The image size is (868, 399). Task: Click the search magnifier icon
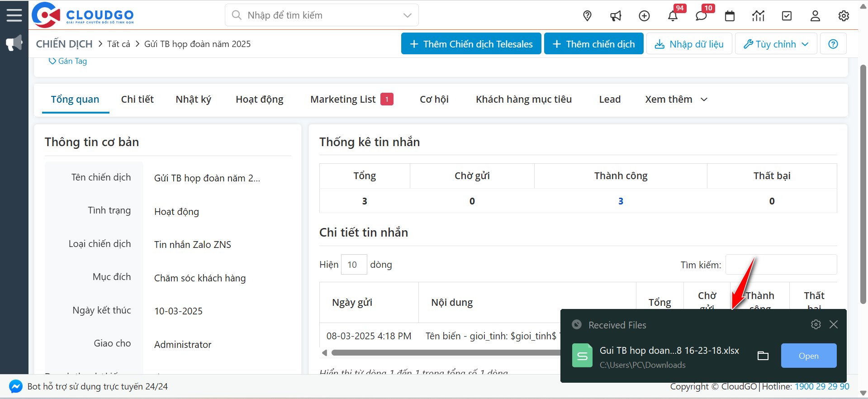236,15
